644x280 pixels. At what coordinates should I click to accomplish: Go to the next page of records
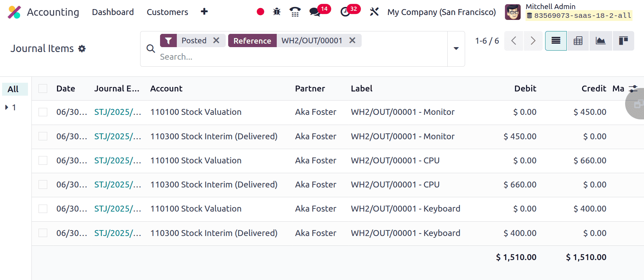click(533, 41)
